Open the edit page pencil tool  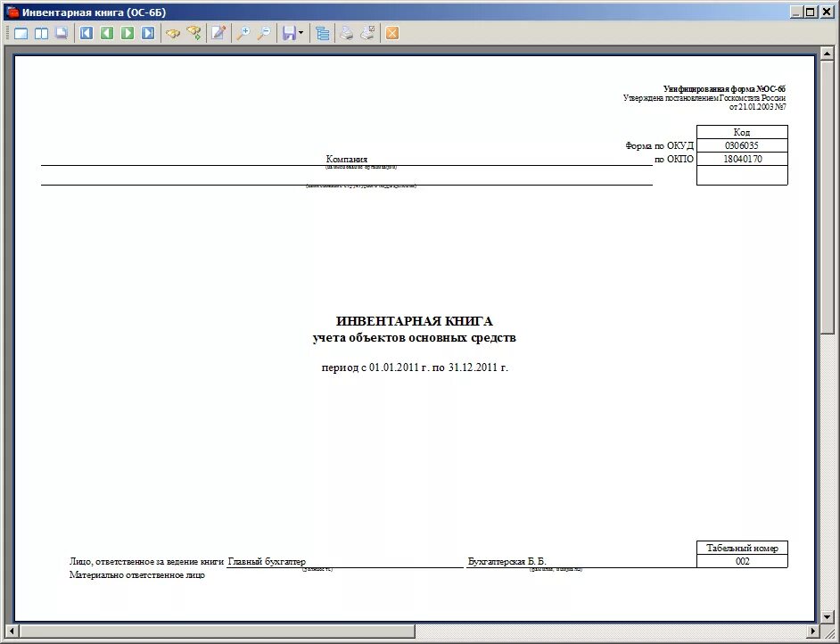pos(218,33)
